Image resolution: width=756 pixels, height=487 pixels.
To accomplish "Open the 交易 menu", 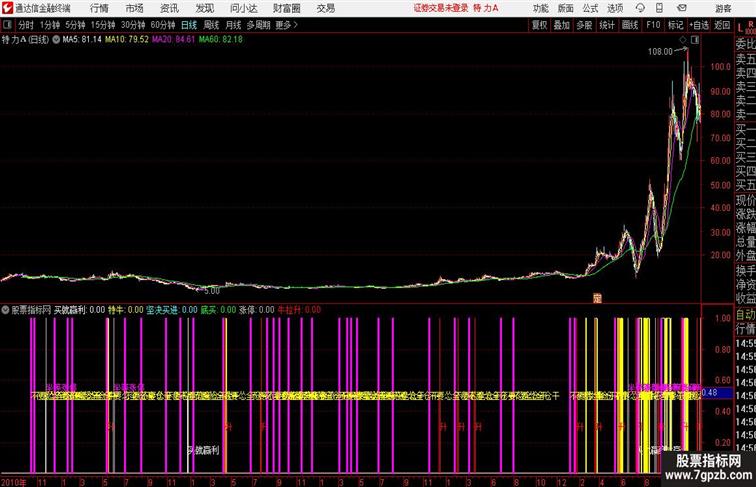I will coord(325,8).
